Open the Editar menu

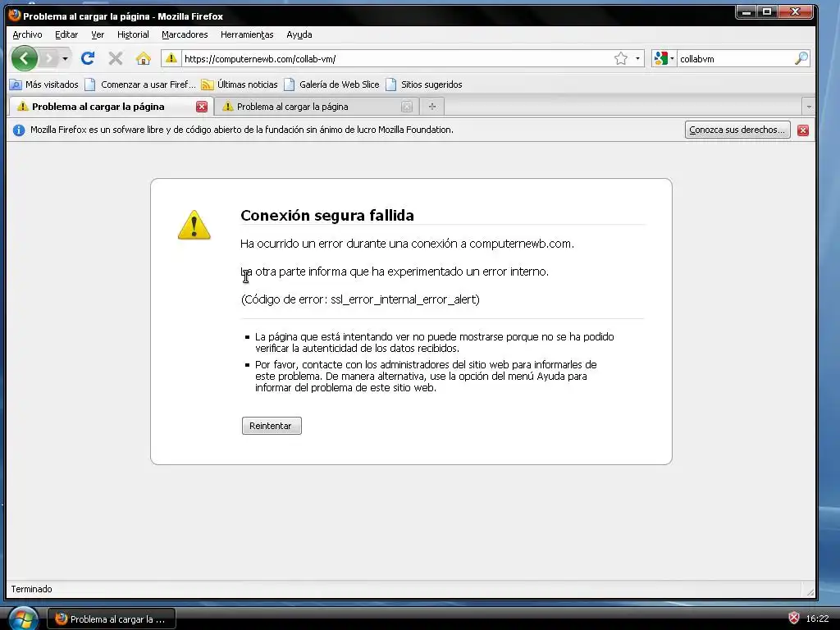pyautogui.click(x=66, y=34)
